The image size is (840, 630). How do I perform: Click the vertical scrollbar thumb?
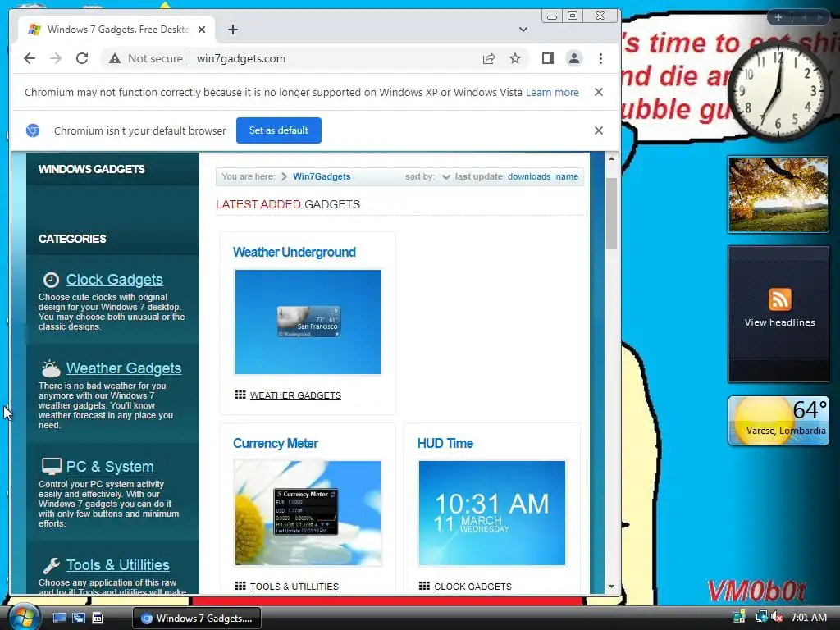(x=611, y=213)
